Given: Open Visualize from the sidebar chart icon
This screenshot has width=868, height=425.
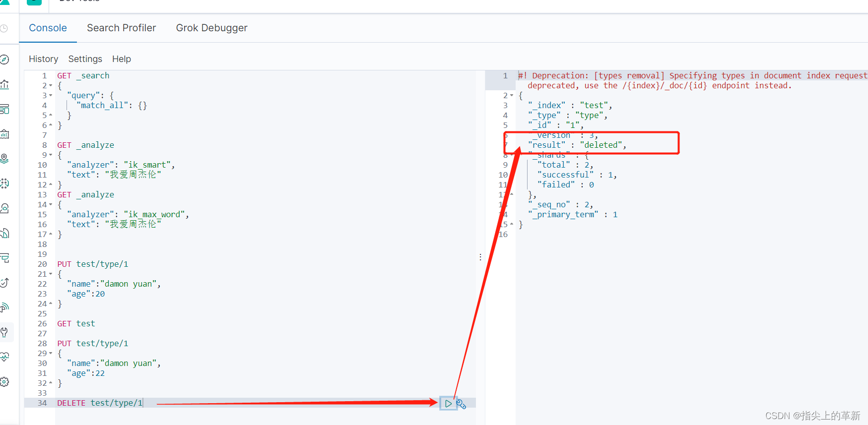Looking at the screenshot, I should [4, 84].
